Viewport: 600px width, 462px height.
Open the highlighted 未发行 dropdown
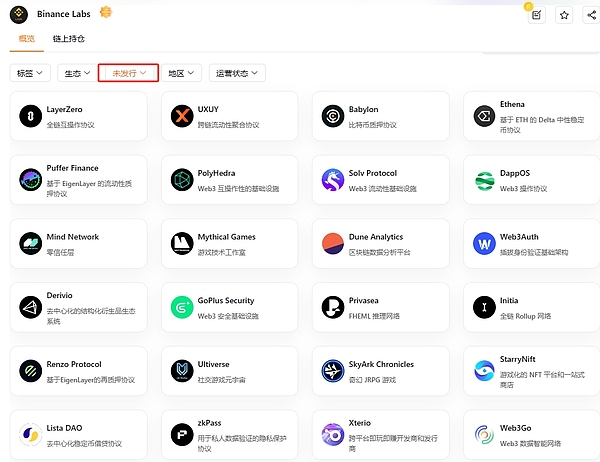tap(129, 73)
